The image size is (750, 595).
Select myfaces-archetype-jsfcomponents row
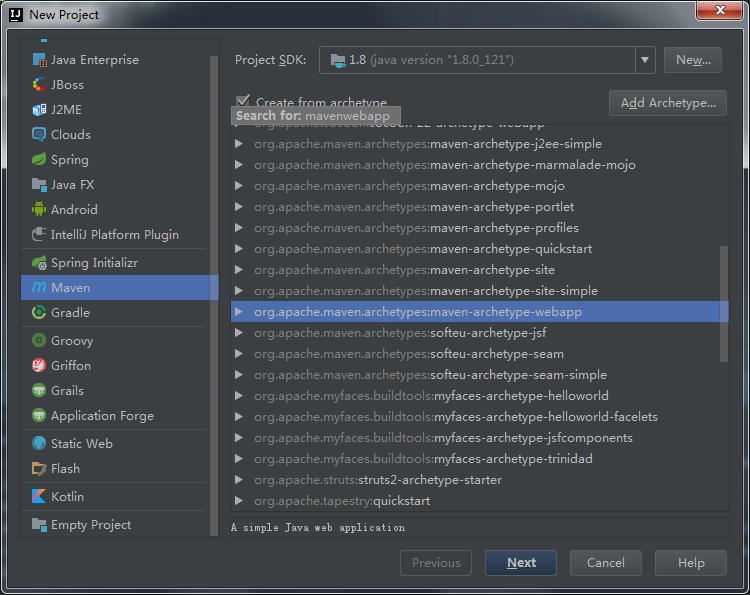pyautogui.click(x=480, y=438)
